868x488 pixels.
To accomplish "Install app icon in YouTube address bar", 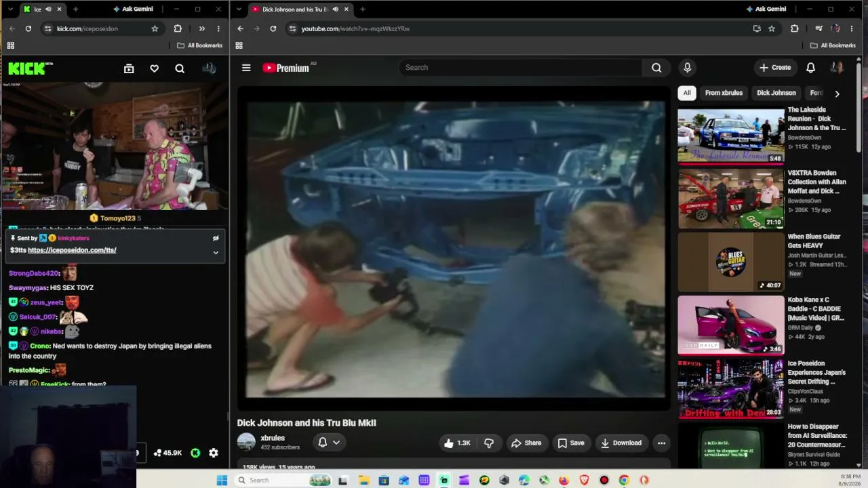I will pyautogui.click(x=757, y=28).
